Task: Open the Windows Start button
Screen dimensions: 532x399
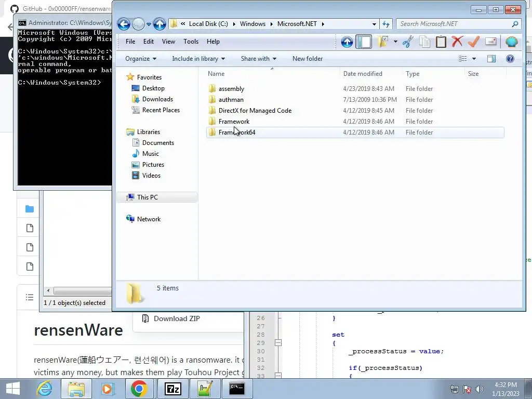Action: pos(13,389)
